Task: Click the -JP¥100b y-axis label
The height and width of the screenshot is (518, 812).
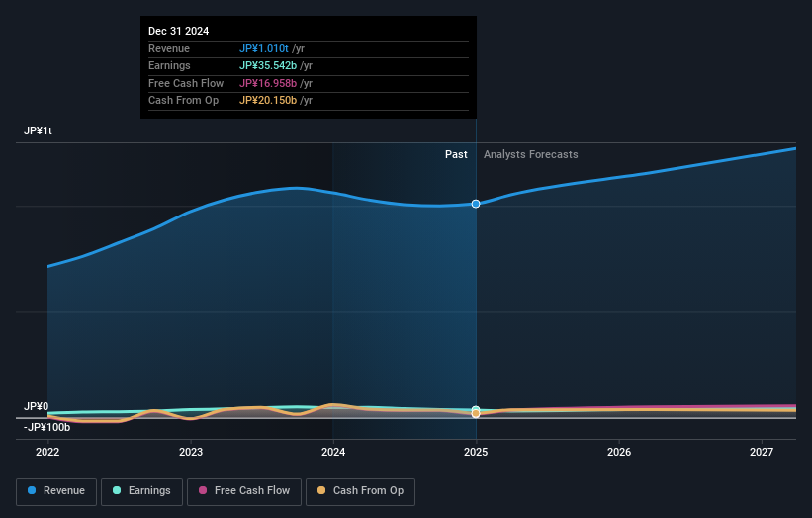Action: point(46,427)
